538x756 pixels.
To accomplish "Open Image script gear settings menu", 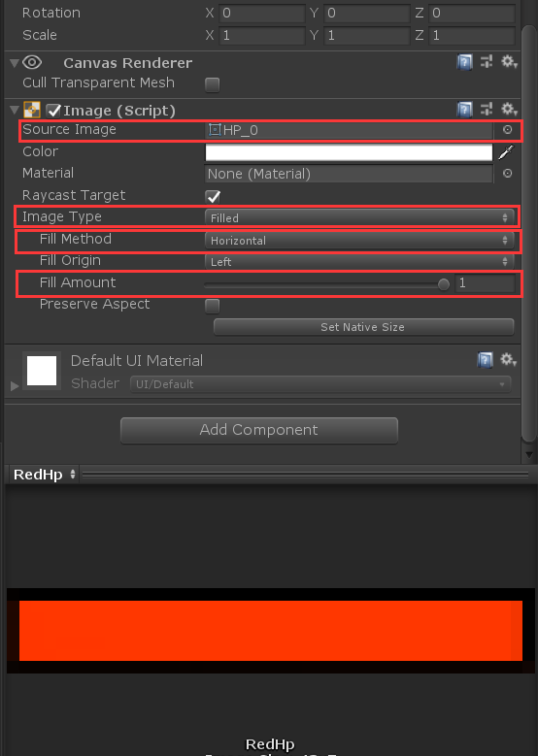I will pos(509,109).
